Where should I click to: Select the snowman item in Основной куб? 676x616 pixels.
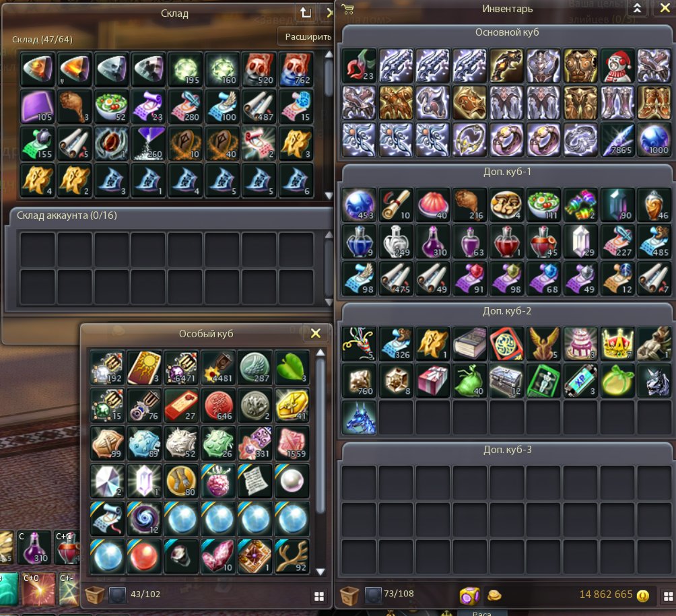click(617, 65)
